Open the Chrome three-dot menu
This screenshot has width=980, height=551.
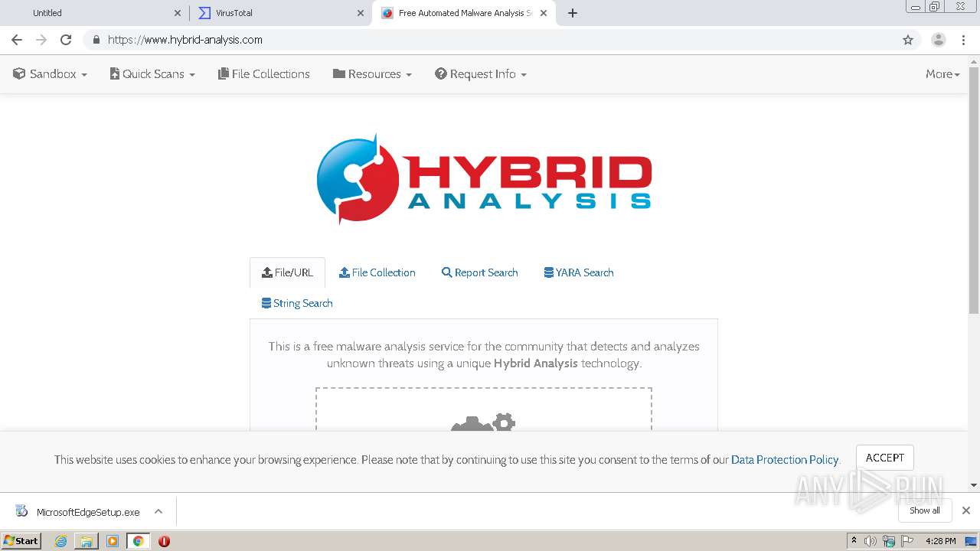tap(963, 40)
